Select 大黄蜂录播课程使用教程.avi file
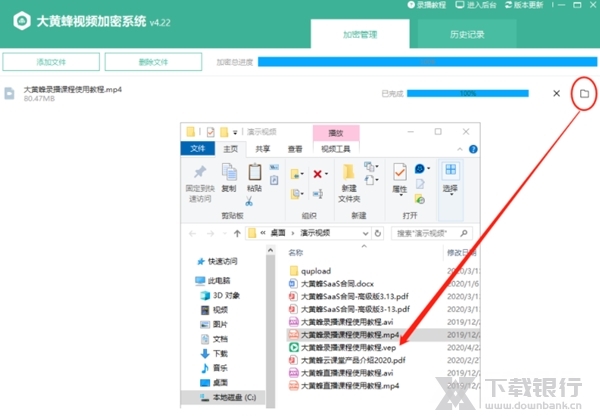The width and height of the screenshot is (600, 419). point(341,322)
